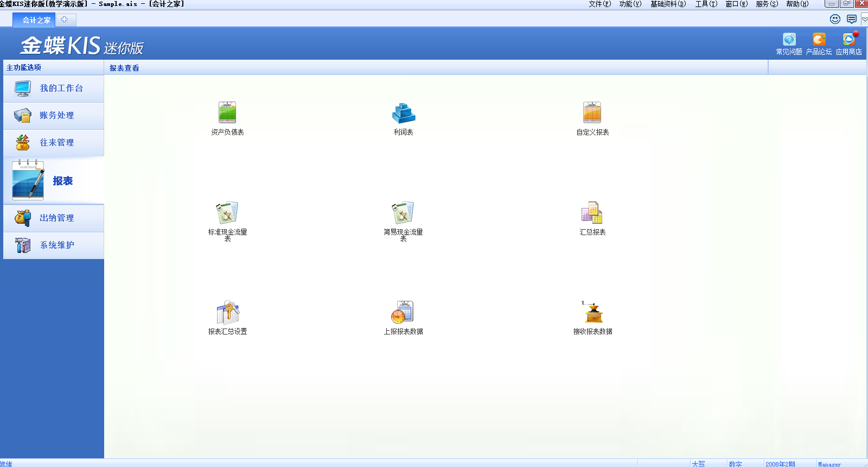This screenshot has height=467, width=868.
Task: Expand the top-right dropdown arrow
Action: coord(864,20)
